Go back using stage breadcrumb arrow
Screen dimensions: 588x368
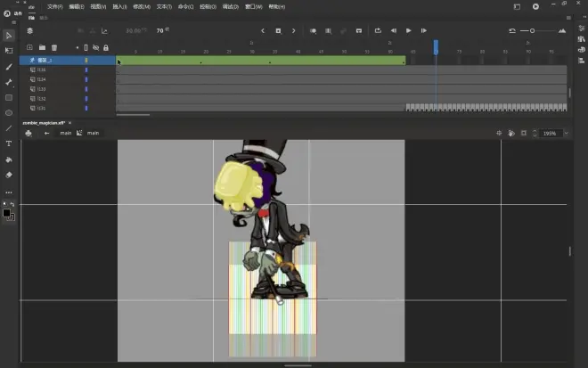[x=46, y=133]
